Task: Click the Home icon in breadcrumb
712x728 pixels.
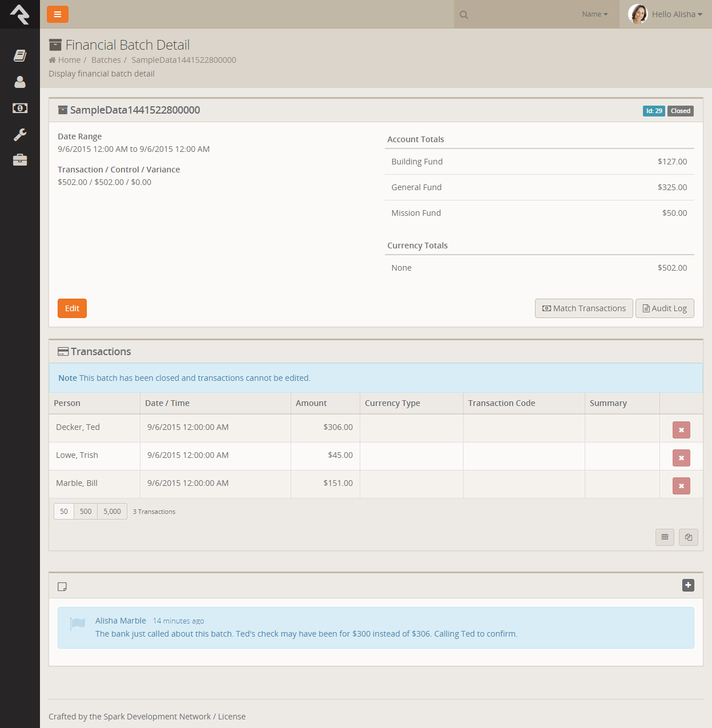Action: tap(53, 60)
